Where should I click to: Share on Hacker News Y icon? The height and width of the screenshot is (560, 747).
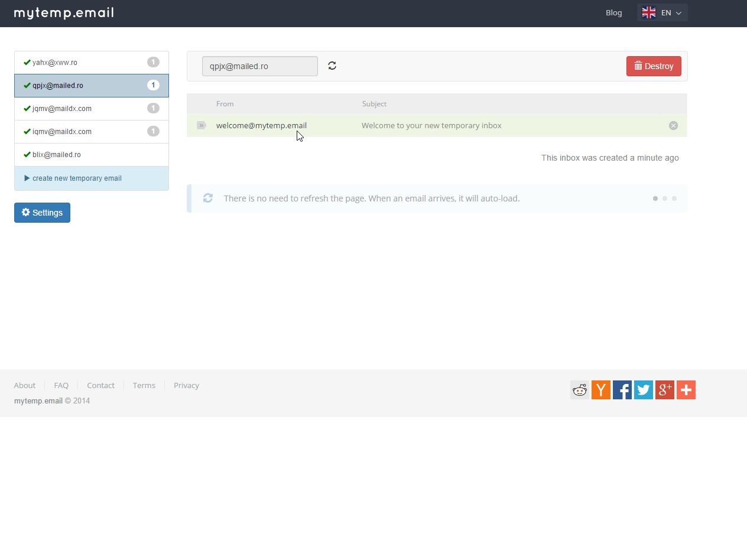pyautogui.click(x=601, y=390)
